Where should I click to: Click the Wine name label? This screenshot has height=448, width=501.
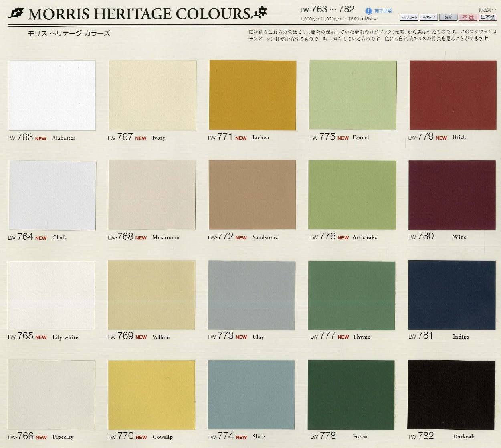[x=460, y=237]
